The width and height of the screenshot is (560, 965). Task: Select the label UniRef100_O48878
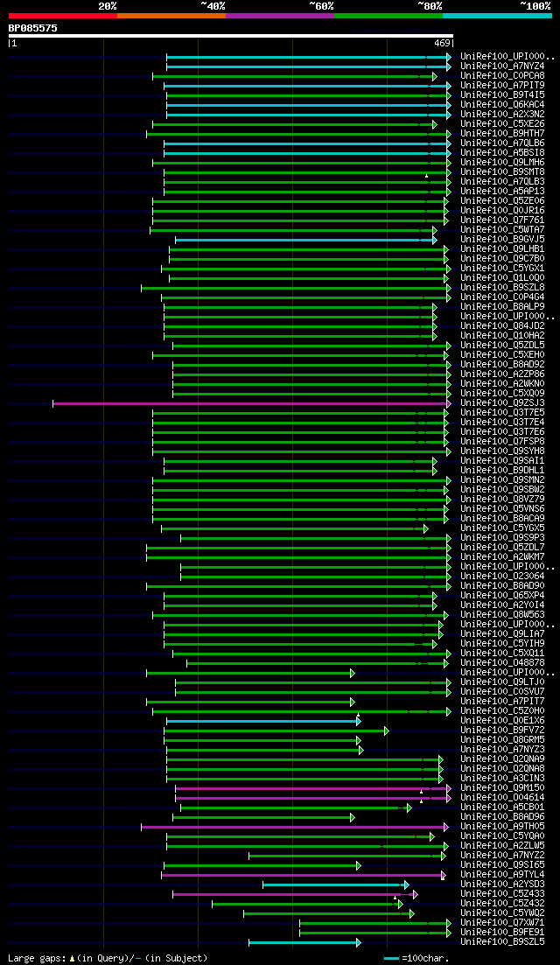pyautogui.click(x=503, y=663)
